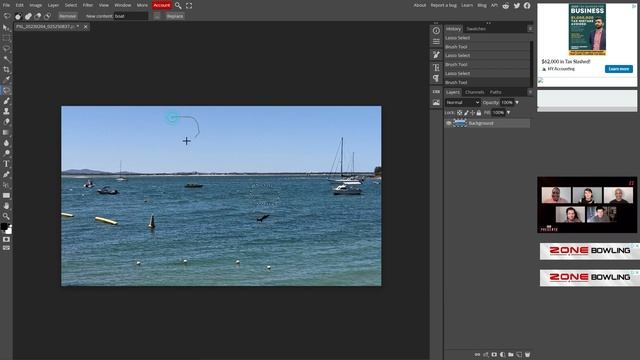Screen dimensions: 640x360
Task: Open the CSS panel icon
Action: coord(436,92)
